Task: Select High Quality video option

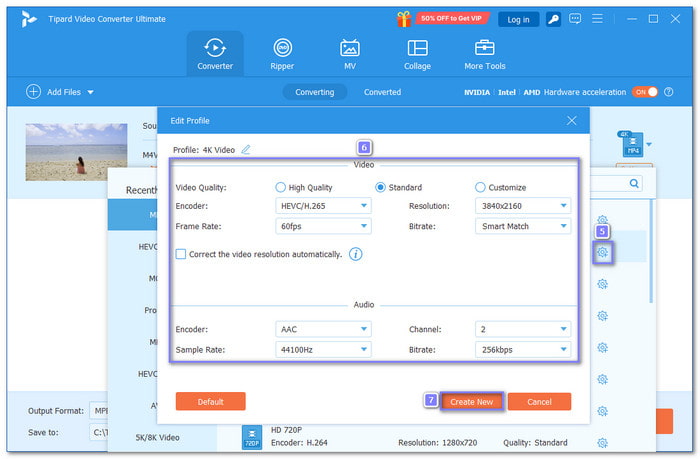Action: point(280,187)
